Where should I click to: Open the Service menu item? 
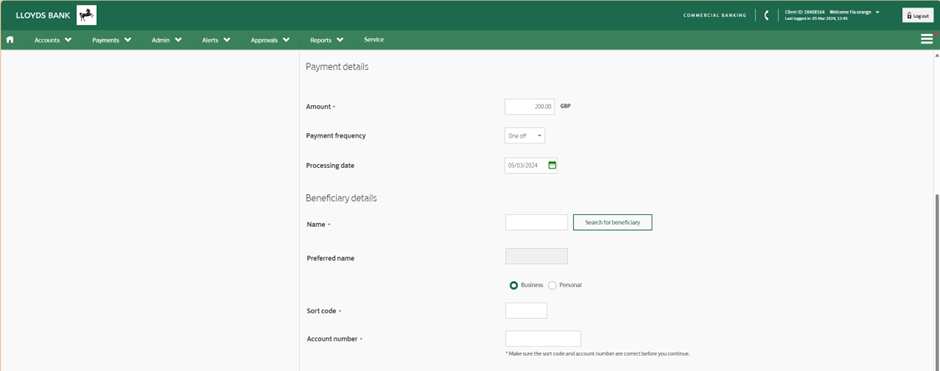[x=374, y=40]
